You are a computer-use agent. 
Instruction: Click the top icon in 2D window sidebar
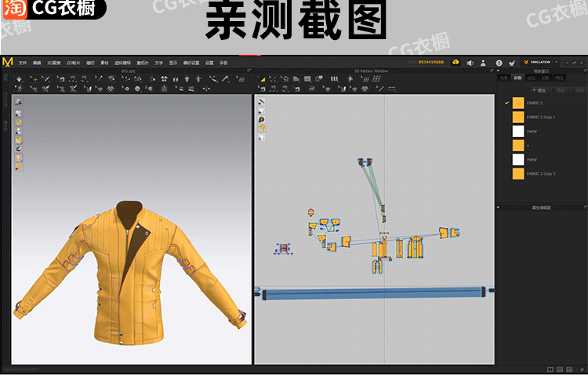pyautogui.click(x=261, y=102)
